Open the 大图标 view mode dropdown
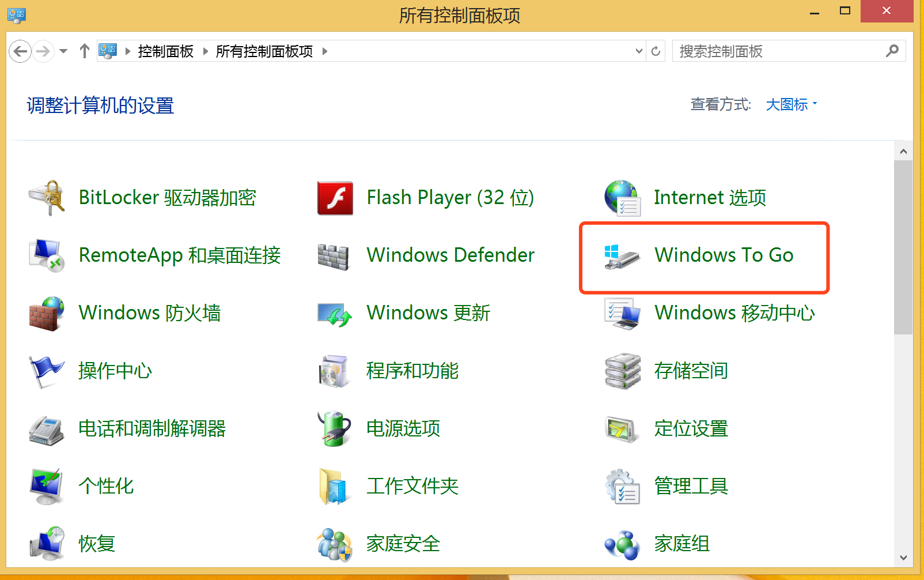 [791, 104]
